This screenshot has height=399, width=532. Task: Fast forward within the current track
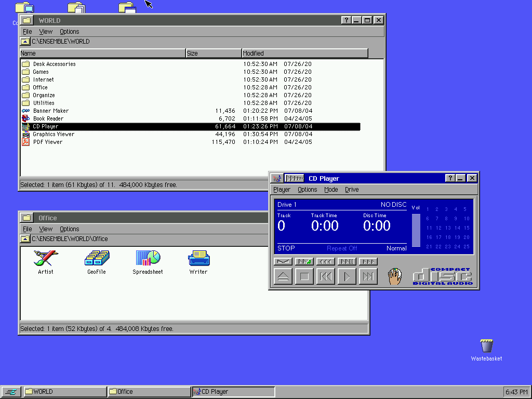coord(368,261)
